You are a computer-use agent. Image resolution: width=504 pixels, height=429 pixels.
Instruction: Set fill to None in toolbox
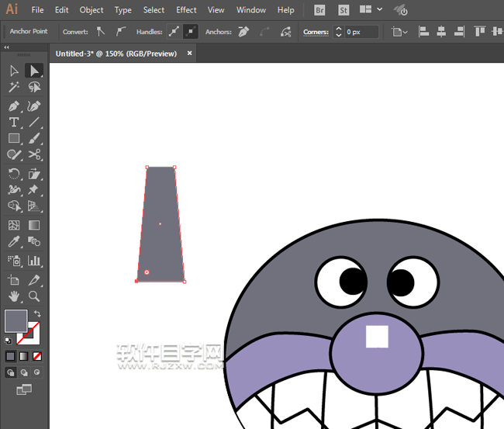point(37,356)
